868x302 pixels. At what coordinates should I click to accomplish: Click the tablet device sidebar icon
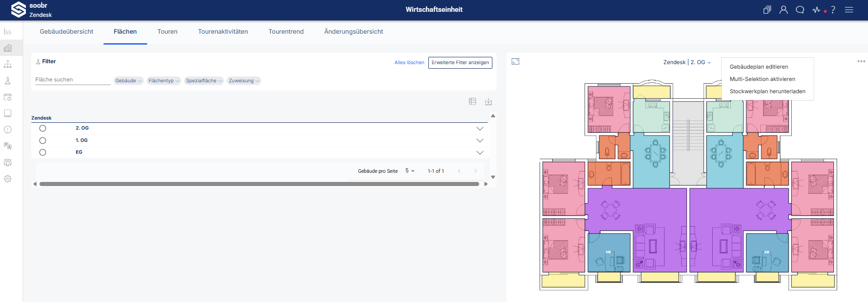click(x=8, y=113)
